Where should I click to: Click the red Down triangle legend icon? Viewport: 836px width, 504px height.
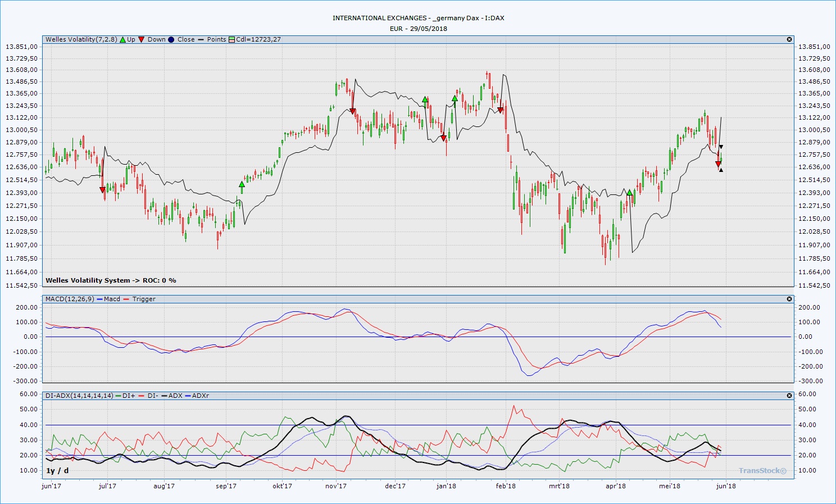[x=142, y=39]
